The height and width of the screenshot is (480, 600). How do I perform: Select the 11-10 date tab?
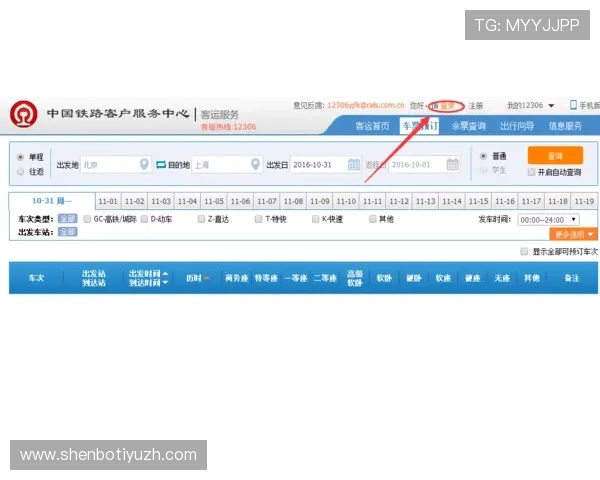[346, 201]
